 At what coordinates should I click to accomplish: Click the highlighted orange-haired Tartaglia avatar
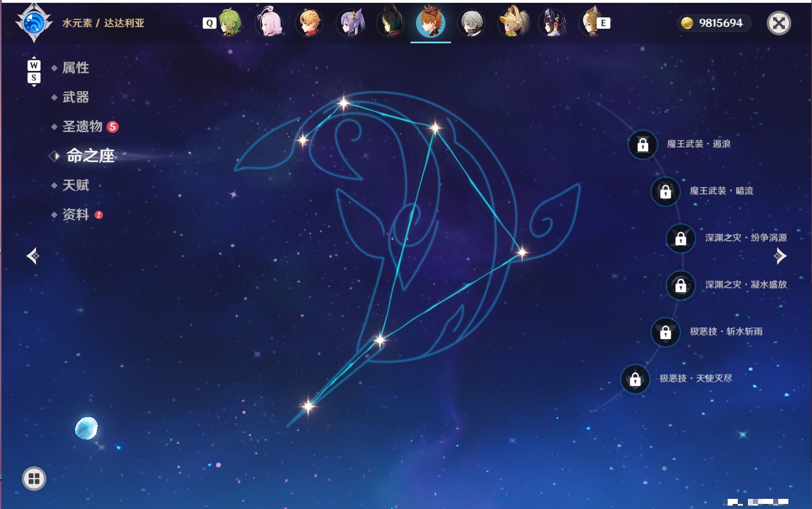[x=431, y=22]
